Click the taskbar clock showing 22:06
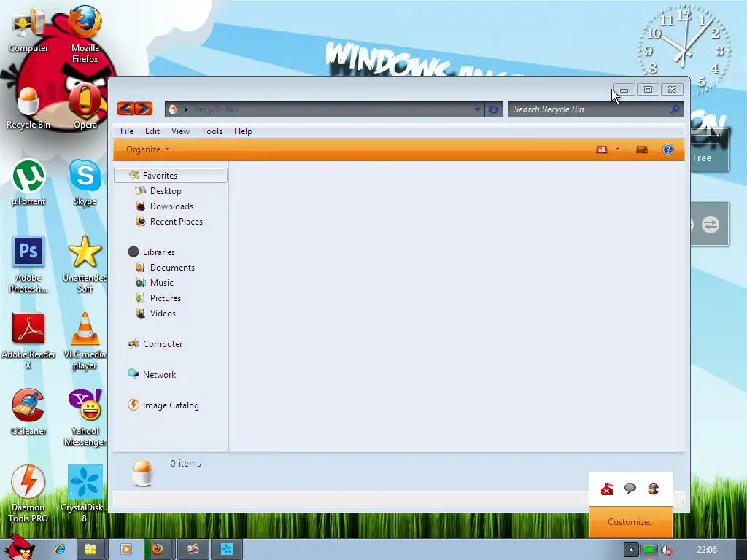 click(707, 550)
